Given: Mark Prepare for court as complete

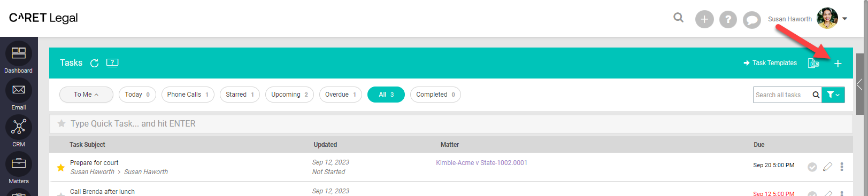Looking at the screenshot, I should coord(812,167).
